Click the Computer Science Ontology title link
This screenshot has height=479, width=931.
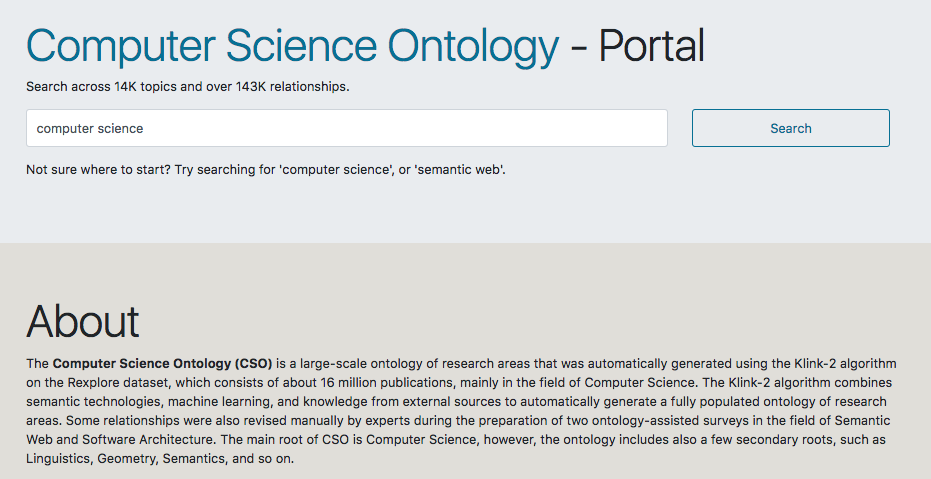292,46
